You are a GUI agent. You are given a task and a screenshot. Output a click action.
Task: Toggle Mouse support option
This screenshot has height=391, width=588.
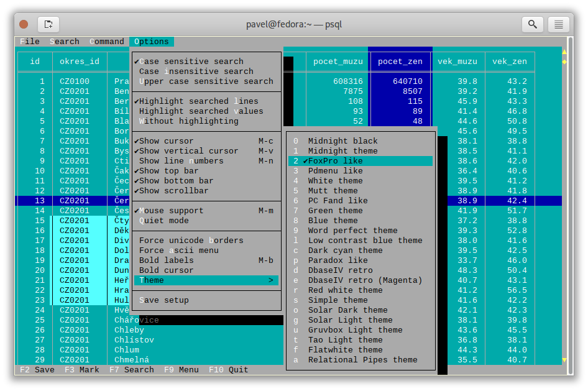pyautogui.click(x=206, y=211)
